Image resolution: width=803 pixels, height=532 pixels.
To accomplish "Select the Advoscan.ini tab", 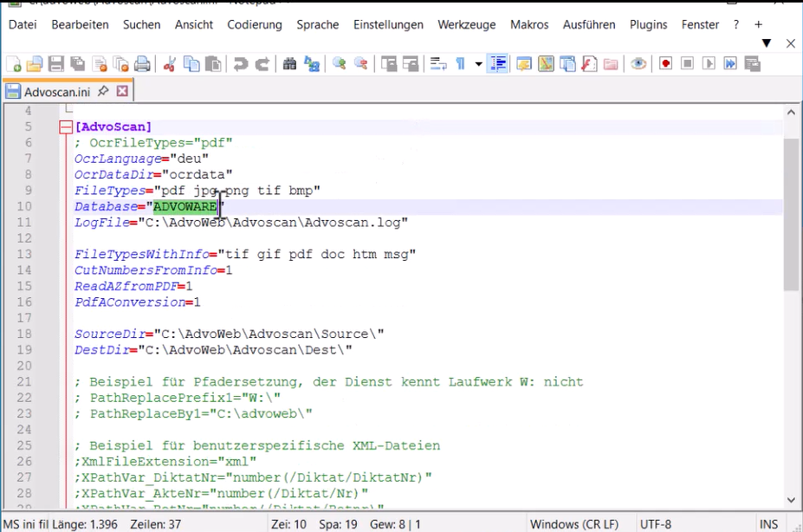I will pyautogui.click(x=57, y=92).
